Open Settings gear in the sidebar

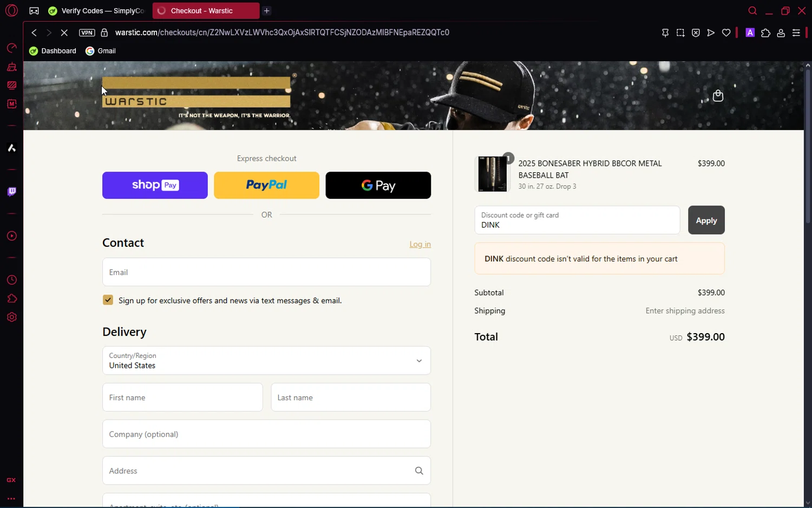[11, 317]
